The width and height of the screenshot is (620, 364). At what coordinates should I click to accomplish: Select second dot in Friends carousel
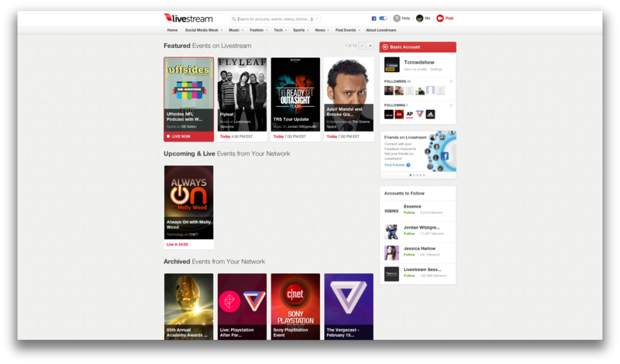coord(414,175)
